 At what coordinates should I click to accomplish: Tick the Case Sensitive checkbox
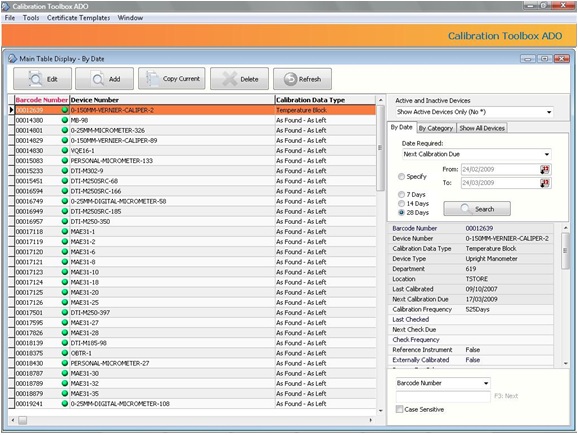[399, 409]
